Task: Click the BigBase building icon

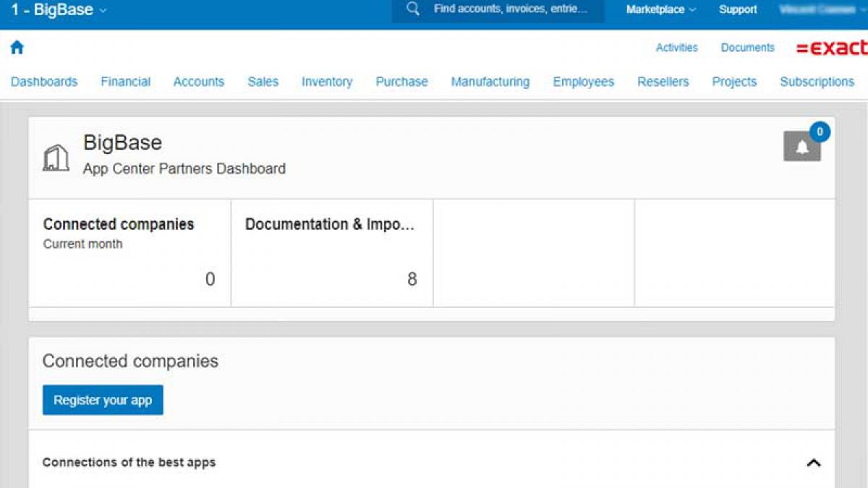Action: point(56,158)
